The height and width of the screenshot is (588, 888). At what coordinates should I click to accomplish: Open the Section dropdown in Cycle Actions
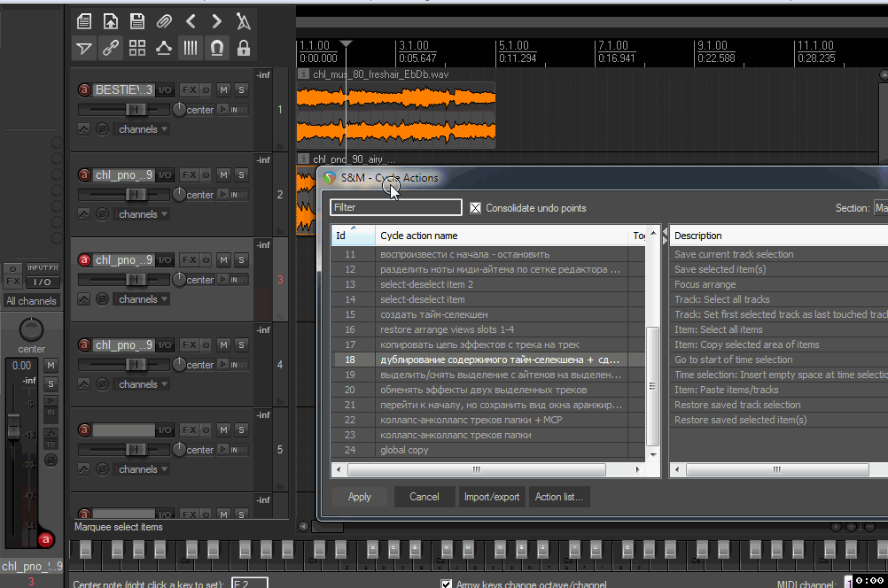pyautogui.click(x=880, y=208)
